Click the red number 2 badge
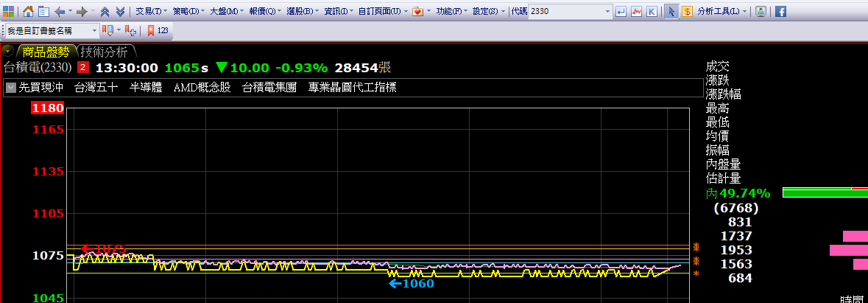 (82, 68)
